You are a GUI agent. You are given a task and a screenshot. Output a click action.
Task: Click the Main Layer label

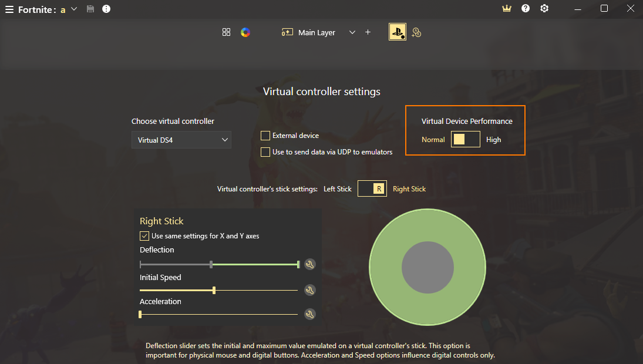pos(317,32)
